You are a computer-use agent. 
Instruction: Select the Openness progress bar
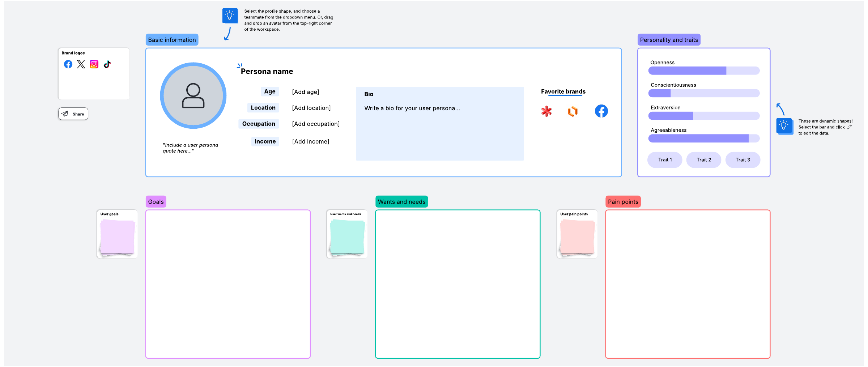coord(703,71)
